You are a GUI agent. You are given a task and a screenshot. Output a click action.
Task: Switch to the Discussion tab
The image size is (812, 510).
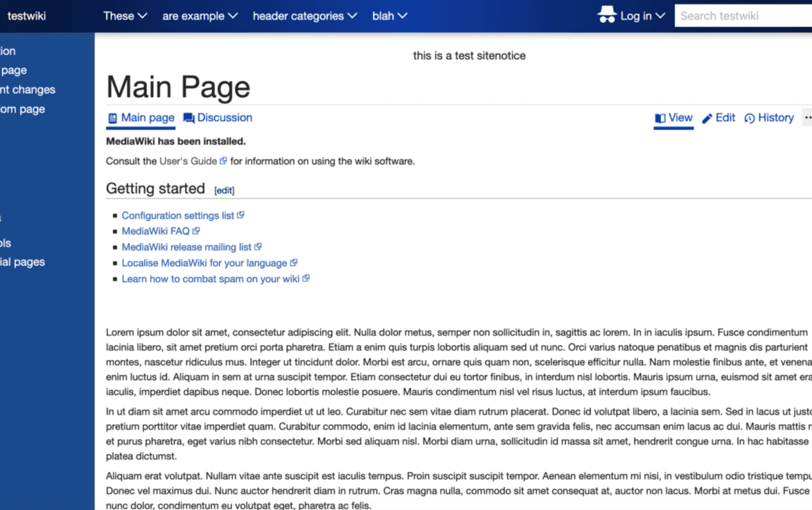pyautogui.click(x=225, y=117)
